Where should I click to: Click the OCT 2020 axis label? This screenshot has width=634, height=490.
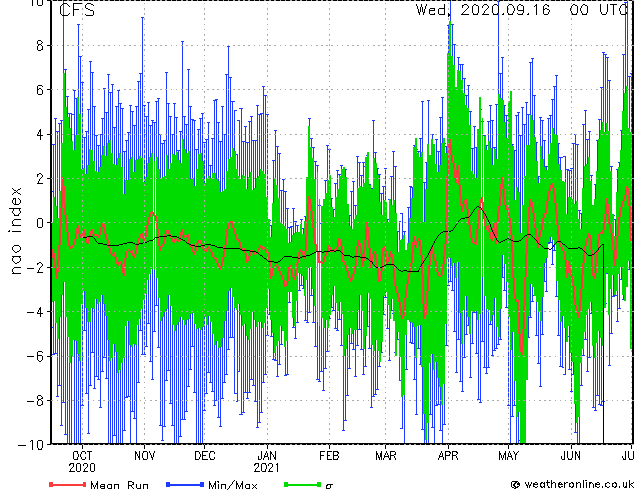point(82,462)
